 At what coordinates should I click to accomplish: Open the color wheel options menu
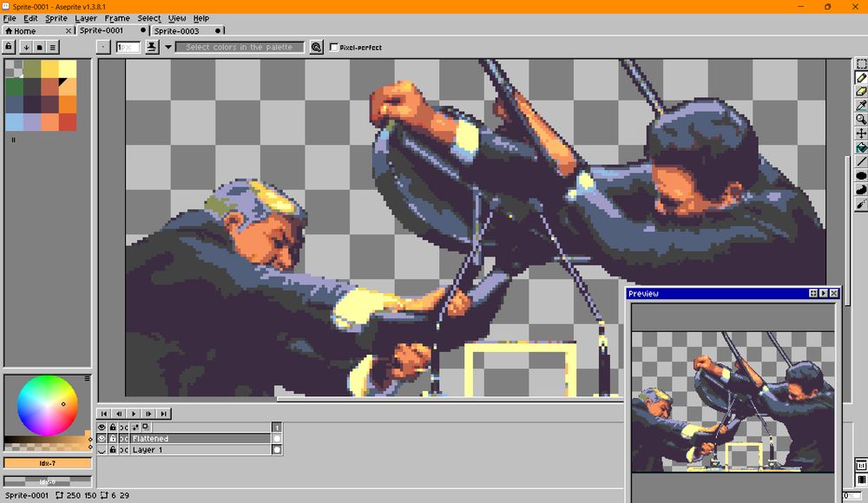coord(87,378)
